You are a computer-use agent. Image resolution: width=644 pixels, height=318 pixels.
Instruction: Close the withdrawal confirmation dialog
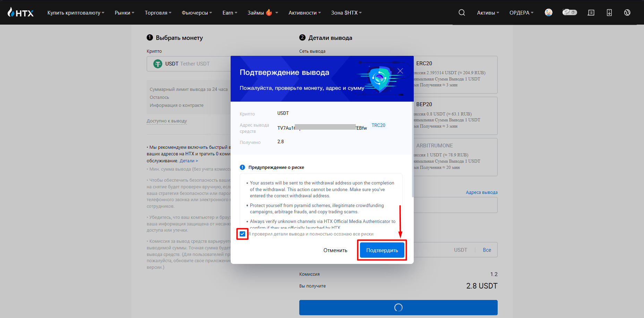pos(400,71)
